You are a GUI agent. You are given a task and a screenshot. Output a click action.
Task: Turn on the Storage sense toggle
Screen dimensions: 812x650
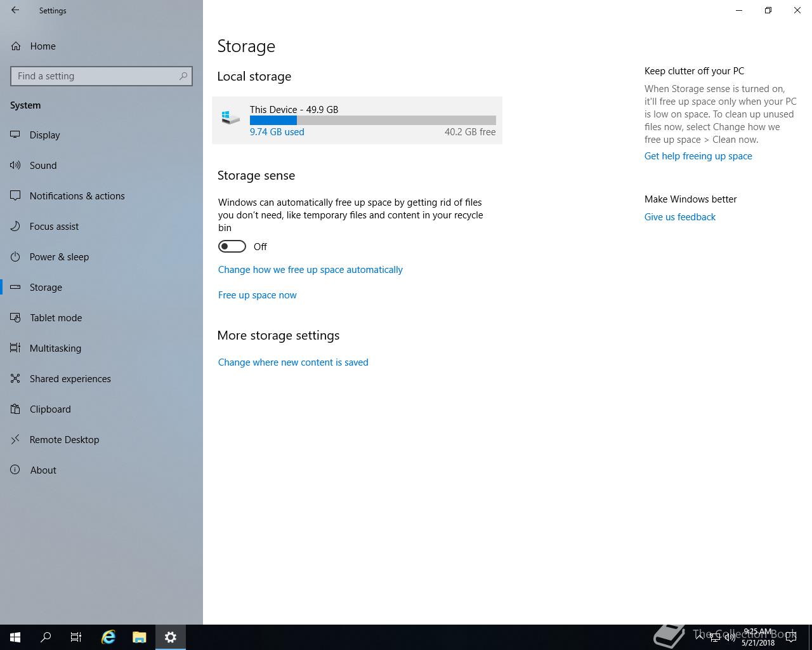click(x=232, y=246)
